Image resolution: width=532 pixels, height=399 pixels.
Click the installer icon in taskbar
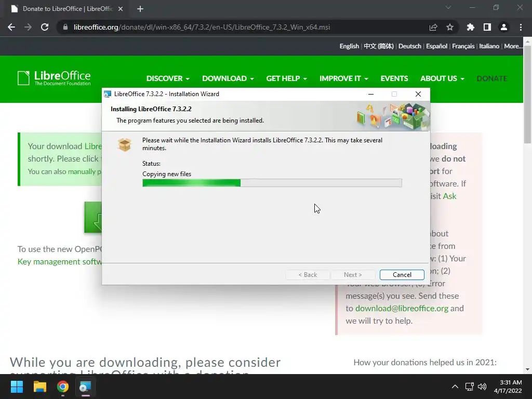pos(85,387)
